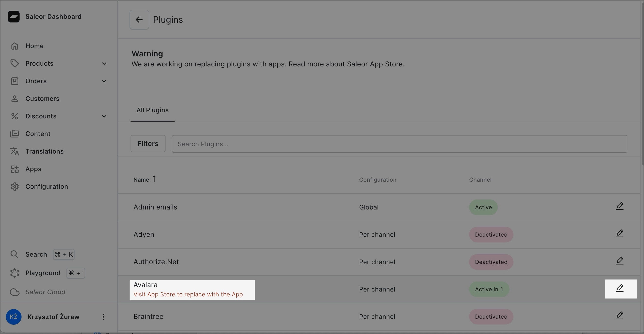This screenshot has width=644, height=334.
Task: Open edit icon for Authorize.Net row
Action: pyautogui.click(x=619, y=261)
